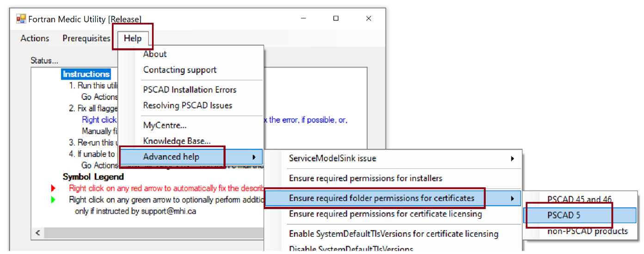644x254 pixels.
Task: Open the Help menu
Action: (133, 38)
